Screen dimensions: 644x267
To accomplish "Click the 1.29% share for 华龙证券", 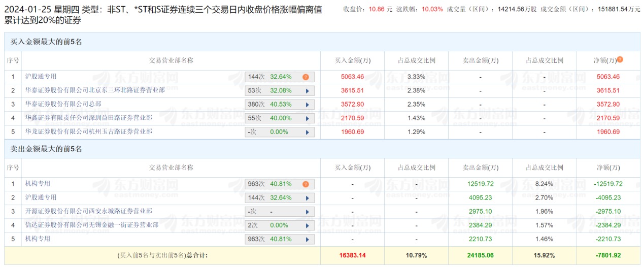I will [416, 132].
